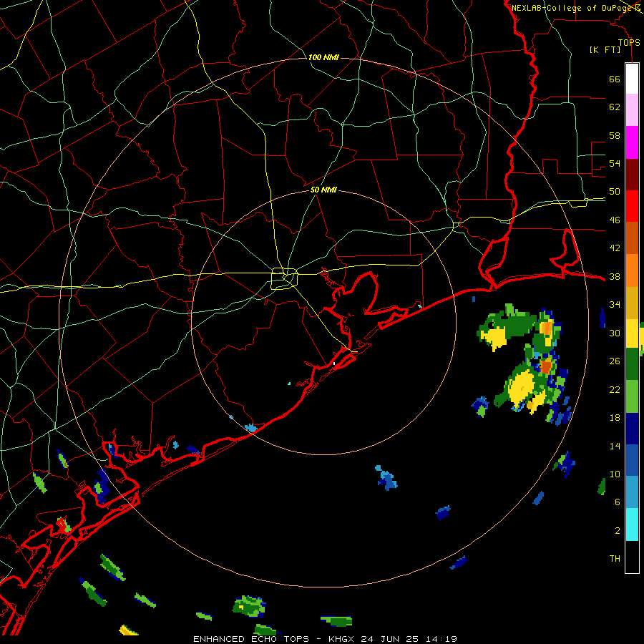Click the light pink legend swatch

coord(632,109)
